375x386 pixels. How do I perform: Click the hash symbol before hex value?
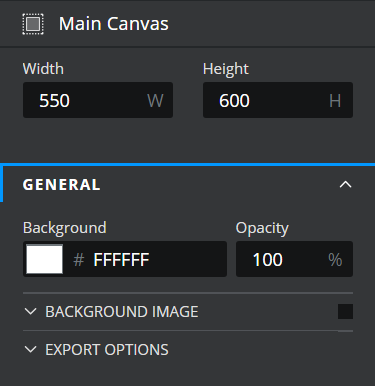(79, 260)
